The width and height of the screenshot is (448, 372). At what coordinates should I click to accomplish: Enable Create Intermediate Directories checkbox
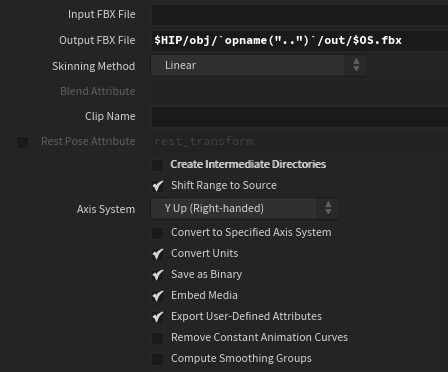tap(158, 165)
